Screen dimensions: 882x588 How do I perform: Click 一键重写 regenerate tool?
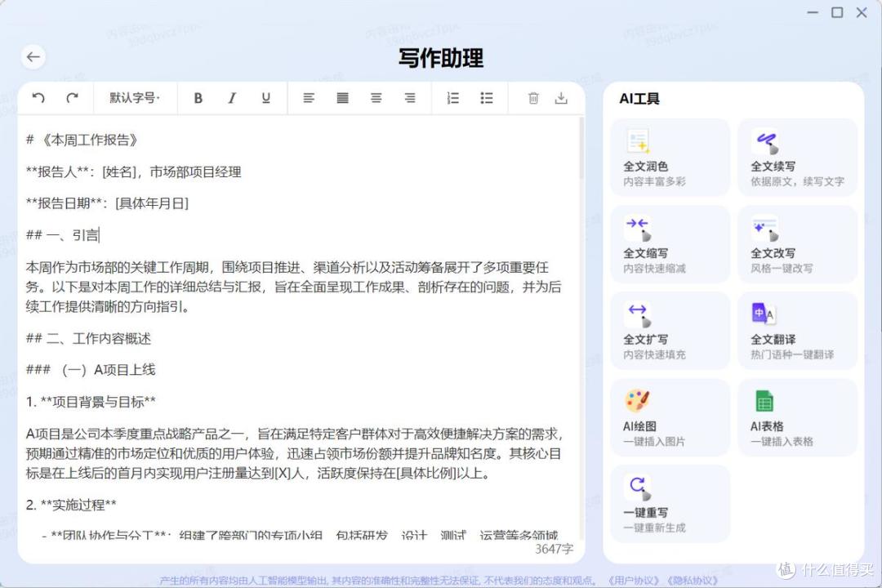pyautogui.click(x=670, y=504)
